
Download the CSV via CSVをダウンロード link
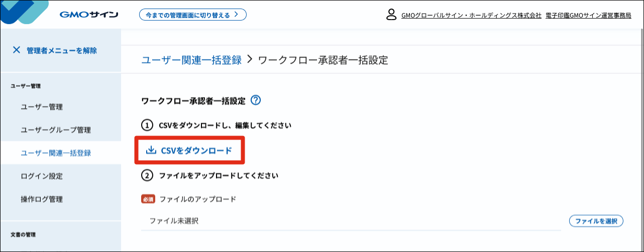pos(196,150)
